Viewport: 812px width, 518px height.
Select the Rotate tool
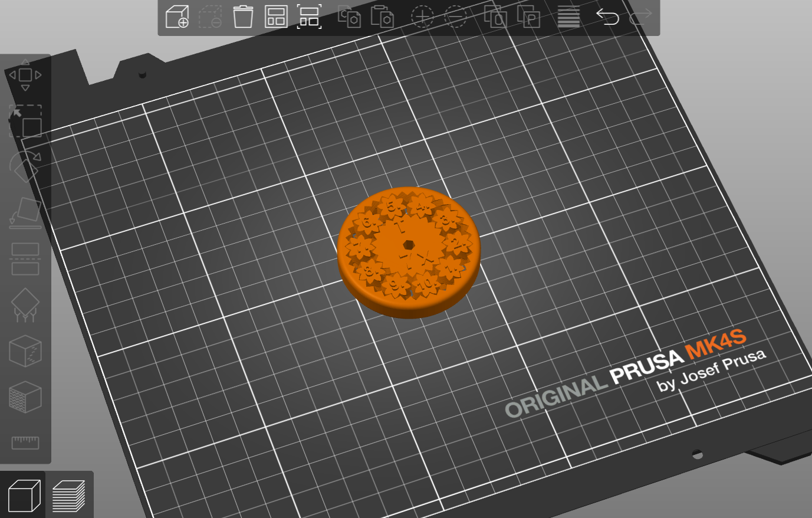25,166
